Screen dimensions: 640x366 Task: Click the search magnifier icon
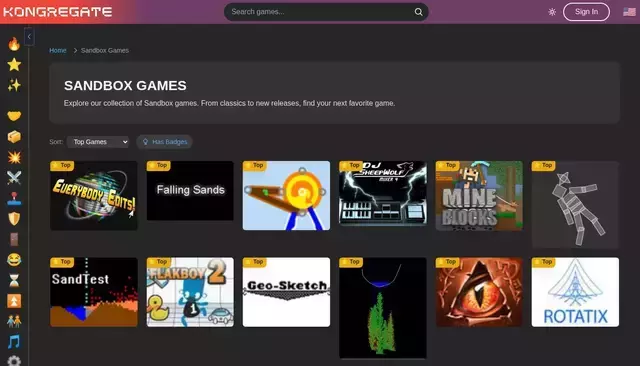[x=418, y=12]
